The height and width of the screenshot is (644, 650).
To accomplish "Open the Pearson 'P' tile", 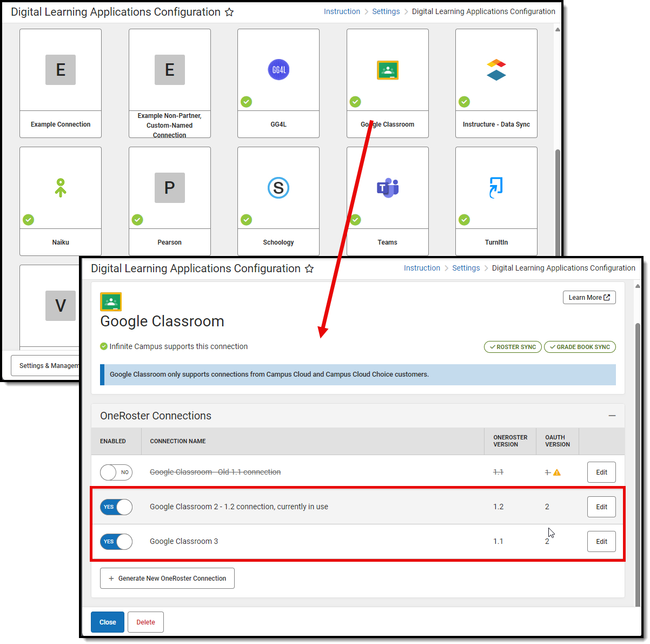I will (170, 188).
